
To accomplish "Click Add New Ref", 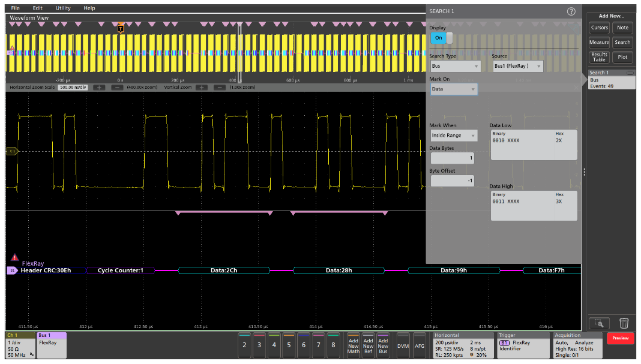I will pyautogui.click(x=368, y=345).
